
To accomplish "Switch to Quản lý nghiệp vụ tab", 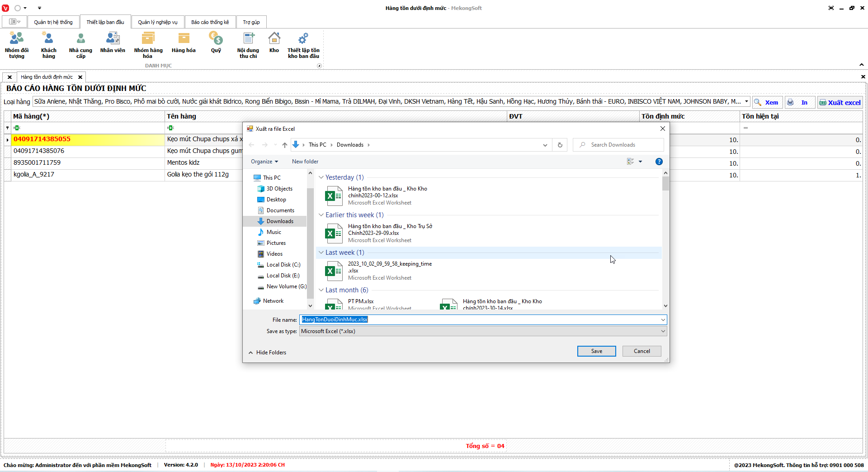I will (x=158, y=22).
